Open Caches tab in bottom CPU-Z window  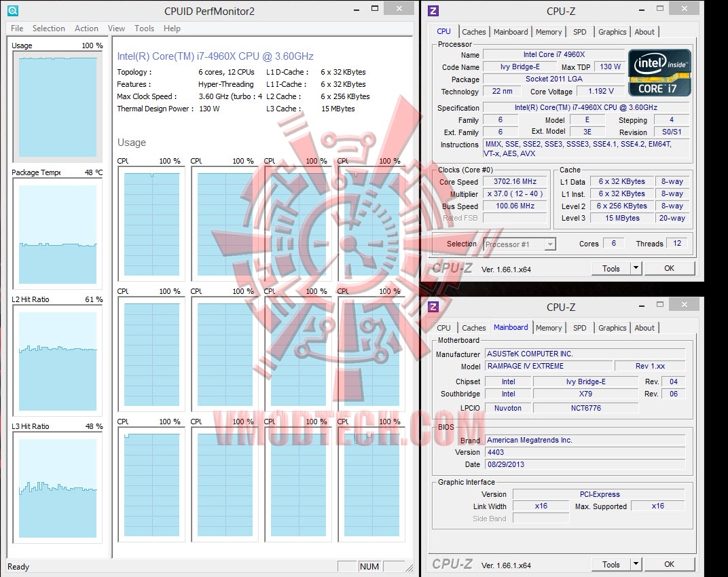tap(473, 328)
